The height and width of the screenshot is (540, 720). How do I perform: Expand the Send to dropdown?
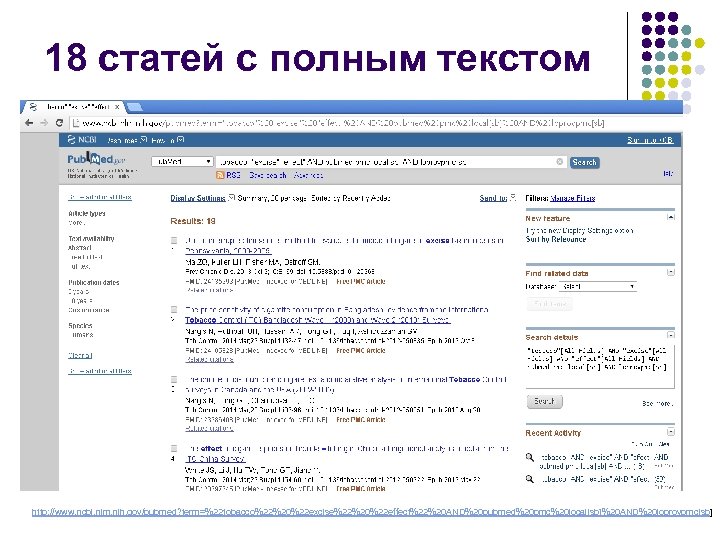[x=497, y=198]
